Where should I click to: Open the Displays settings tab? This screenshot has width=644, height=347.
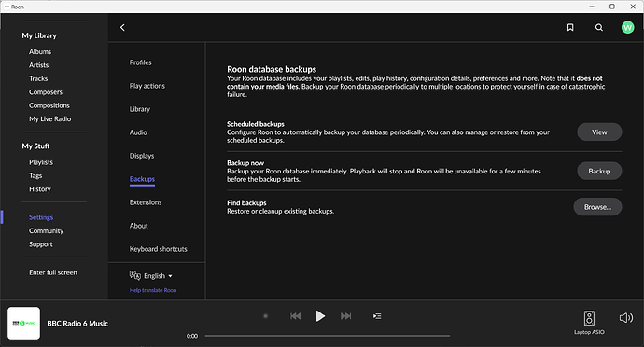(142, 156)
